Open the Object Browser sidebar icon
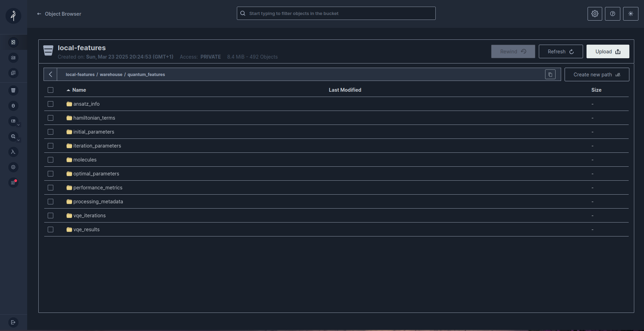This screenshot has height=331, width=644. (13, 42)
